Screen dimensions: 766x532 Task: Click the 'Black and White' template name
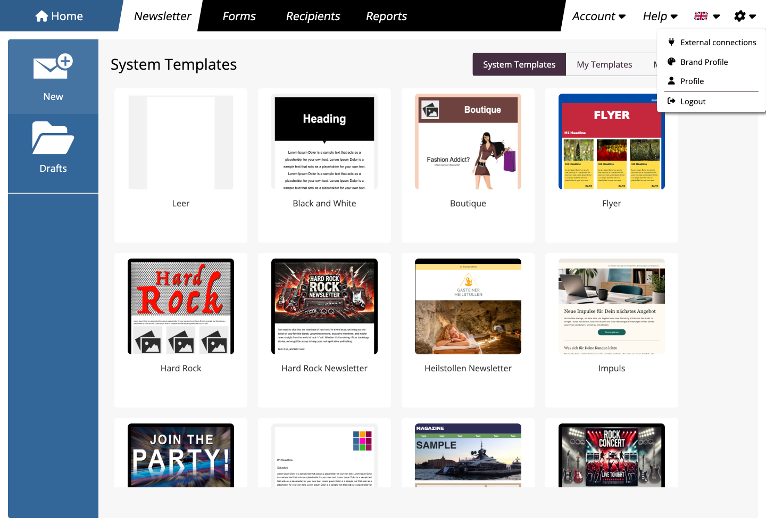(324, 203)
